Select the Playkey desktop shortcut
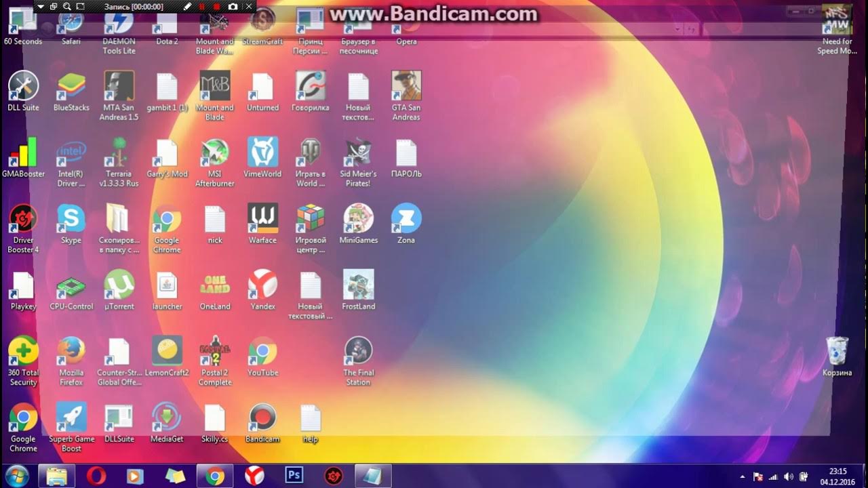The image size is (868, 488). pos(23,290)
